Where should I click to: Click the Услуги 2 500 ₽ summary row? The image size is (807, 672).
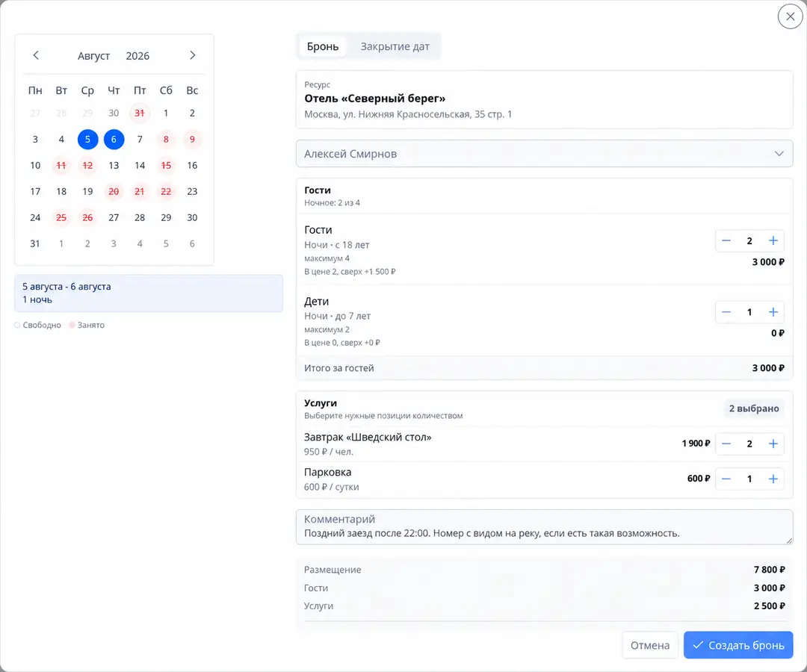(x=544, y=606)
